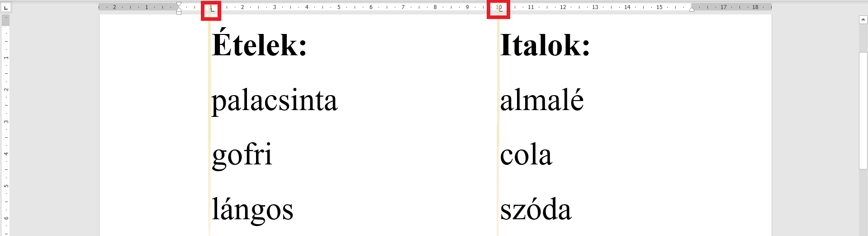Click the 13 cm mark on horizontal ruler
868x236 pixels.
(x=595, y=7)
